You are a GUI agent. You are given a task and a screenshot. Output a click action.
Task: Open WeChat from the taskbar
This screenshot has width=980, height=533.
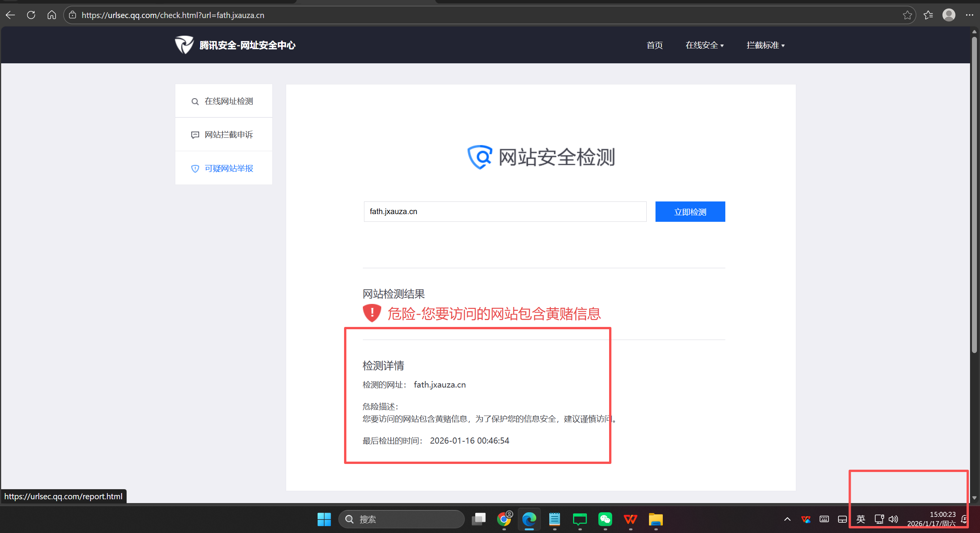pyautogui.click(x=605, y=519)
